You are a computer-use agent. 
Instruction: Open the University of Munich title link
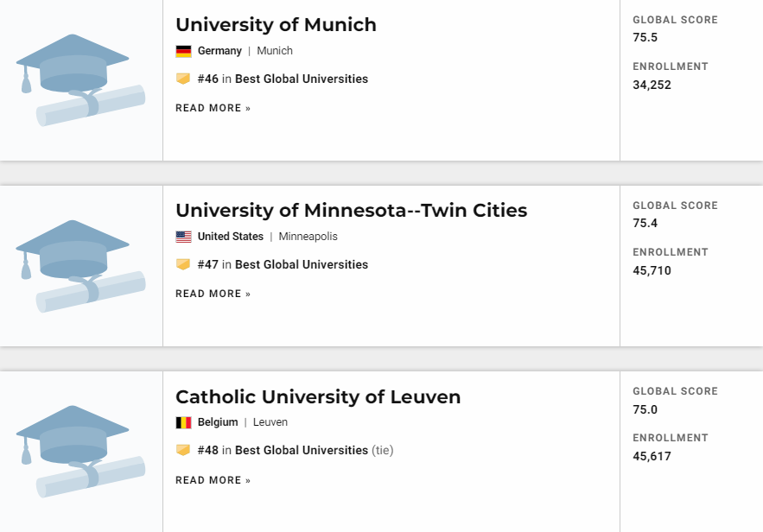pos(276,25)
